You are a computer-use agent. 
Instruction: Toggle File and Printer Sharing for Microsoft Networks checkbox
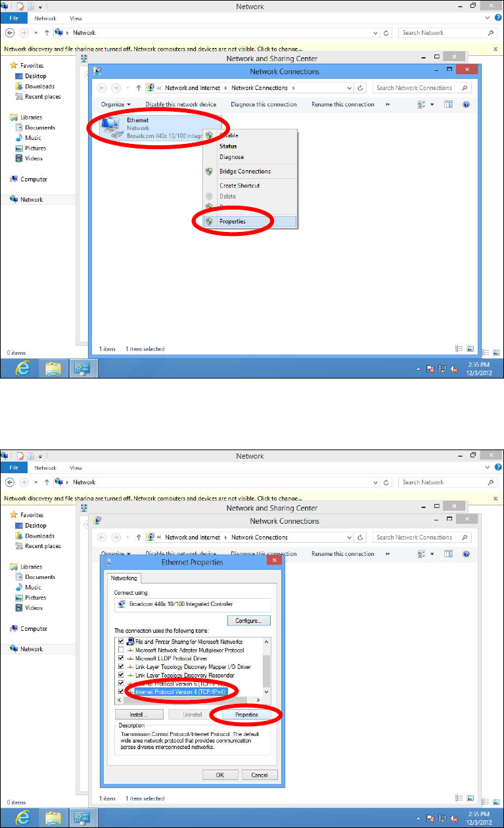coord(120,641)
